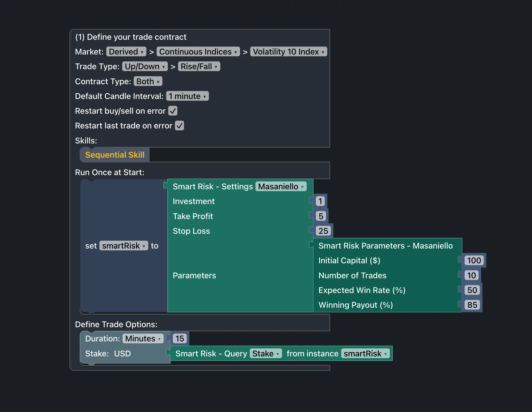Edit the Take Profit value 5

click(x=321, y=216)
